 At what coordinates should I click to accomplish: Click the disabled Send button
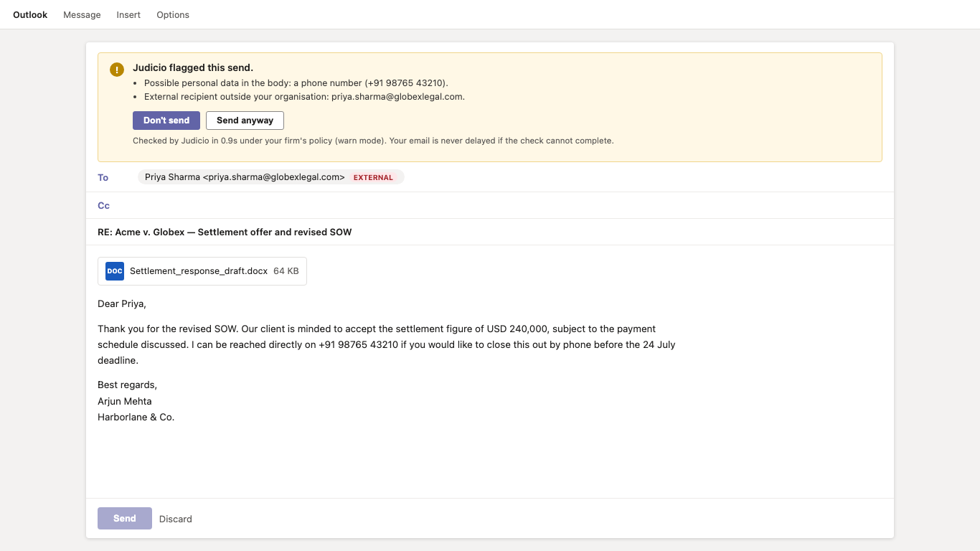[125, 518]
